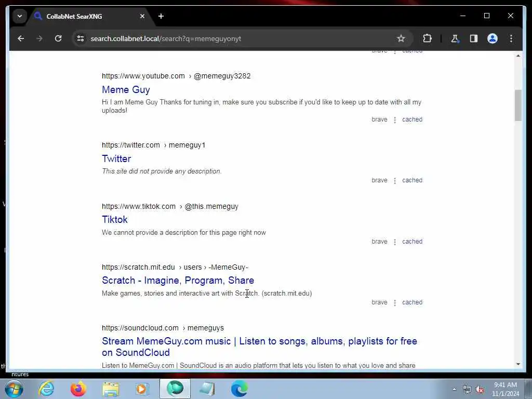
Task: Expand options dots on Meme Guy result
Action: (x=395, y=120)
